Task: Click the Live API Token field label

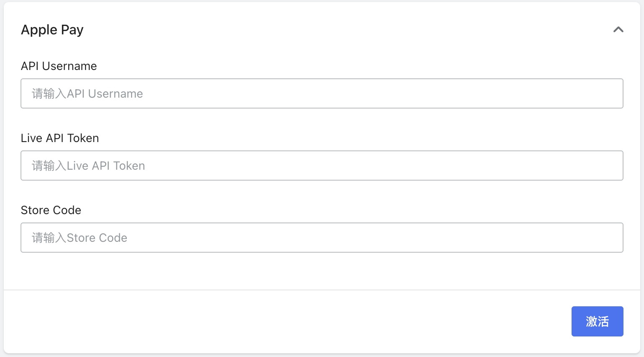Action: pyautogui.click(x=60, y=138)
